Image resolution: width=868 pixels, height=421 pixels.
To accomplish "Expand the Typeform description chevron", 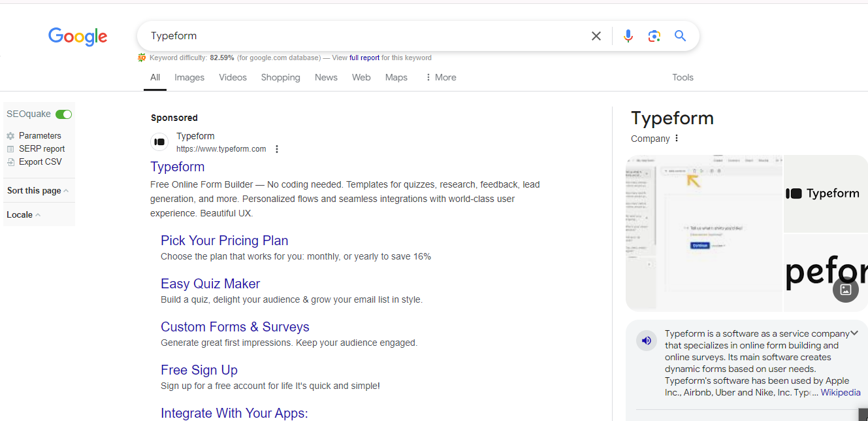I will [x=854, y=333].
